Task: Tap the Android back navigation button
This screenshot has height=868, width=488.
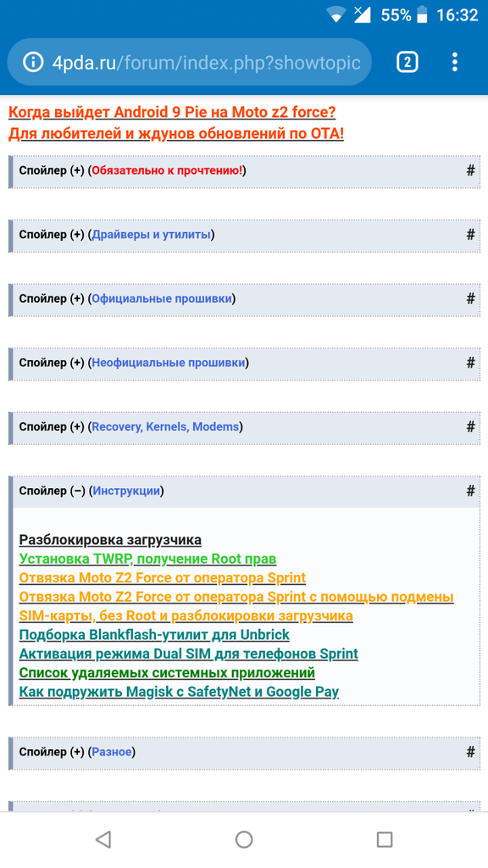Action: click(103, 839)
